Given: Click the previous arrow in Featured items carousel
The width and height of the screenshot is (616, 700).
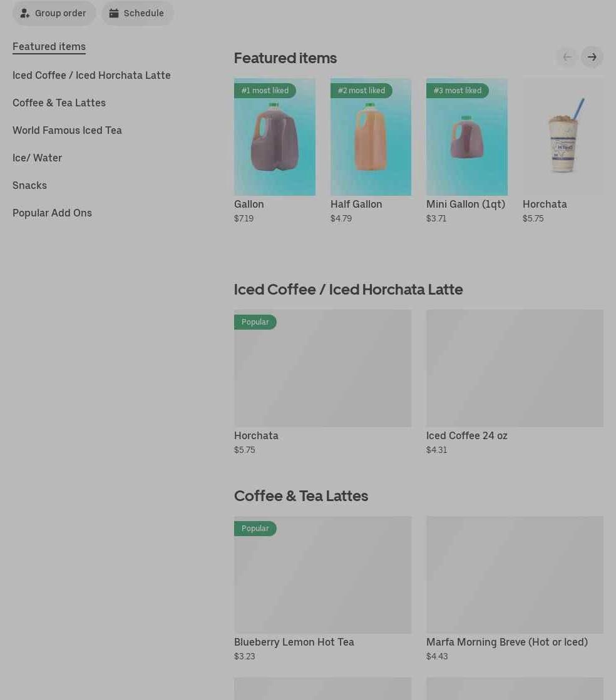Looking at the screenshot, I should point(567,57).
